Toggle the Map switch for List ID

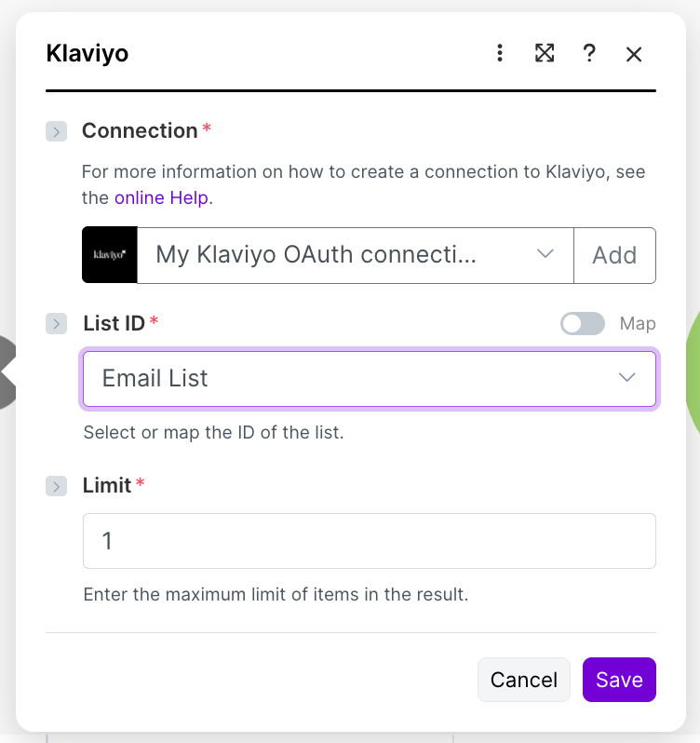click(x=582, y=324)
